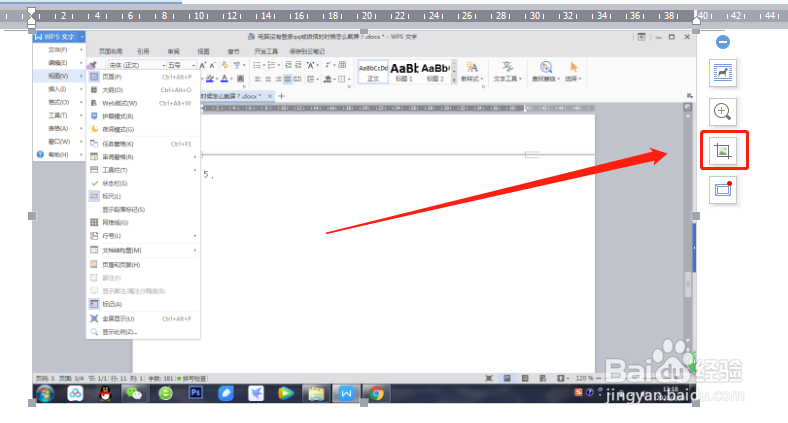Viewport: 788px width, 423px height.
Task: Select page view 页面(P) mode
Action: click(143, 77)
